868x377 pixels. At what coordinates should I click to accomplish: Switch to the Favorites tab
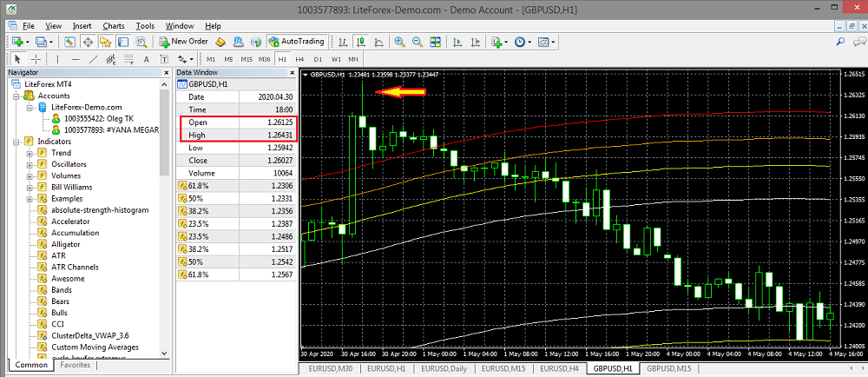click(76, 365)
